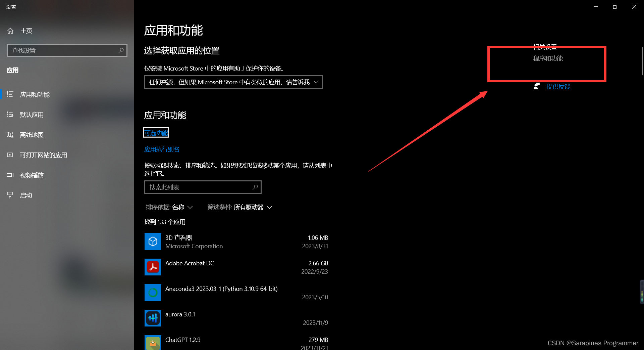Click the 2023/5/10 install date

tap(315, 297)
